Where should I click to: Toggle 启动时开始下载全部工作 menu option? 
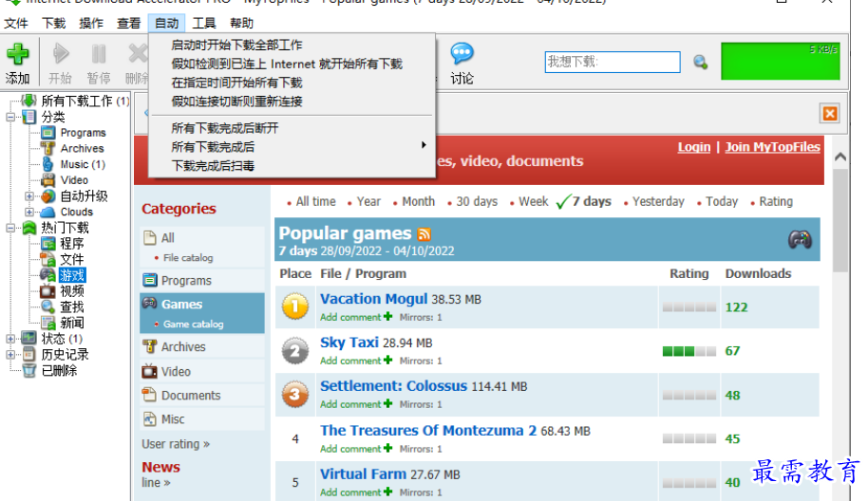click(x=236, y=45)
